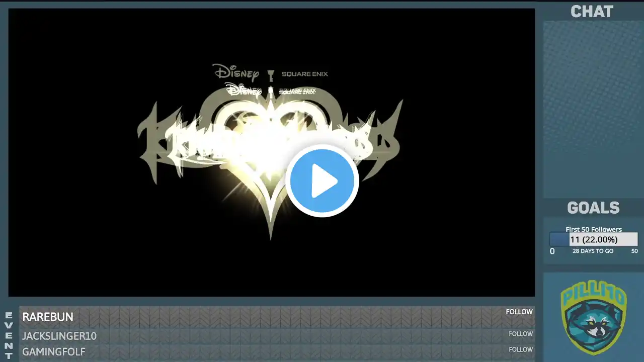
Task: Click the GOALS panel heading
Action: click(x=593, y=208)
